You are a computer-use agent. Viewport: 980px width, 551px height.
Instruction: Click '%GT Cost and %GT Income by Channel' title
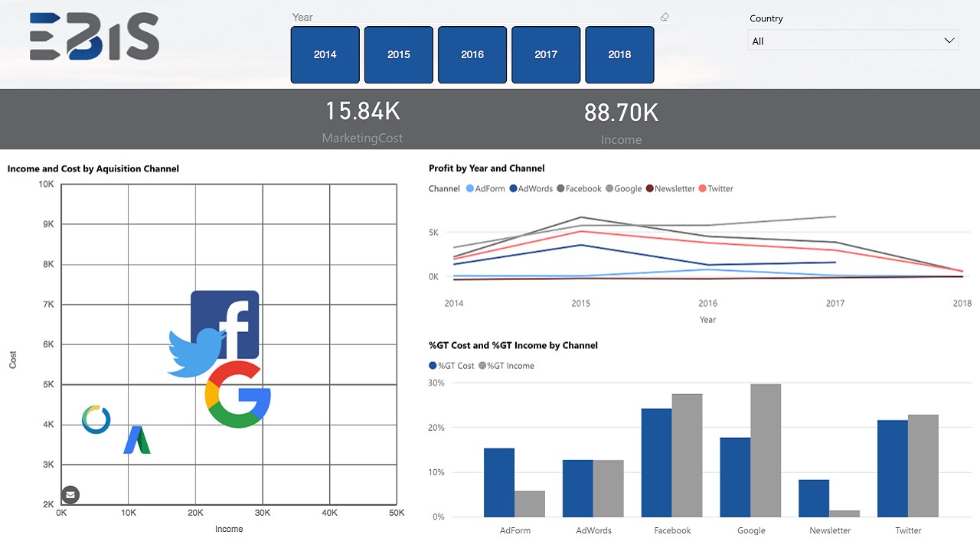coord(513,345)
